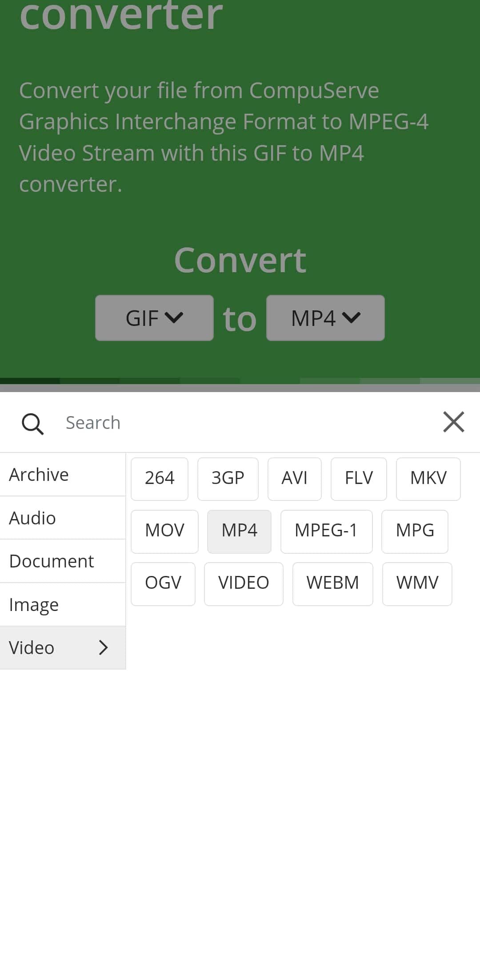The width and height of the screenshot is (480, 980).
Task: Click the search magnifier icon
Action: [32, 423]
